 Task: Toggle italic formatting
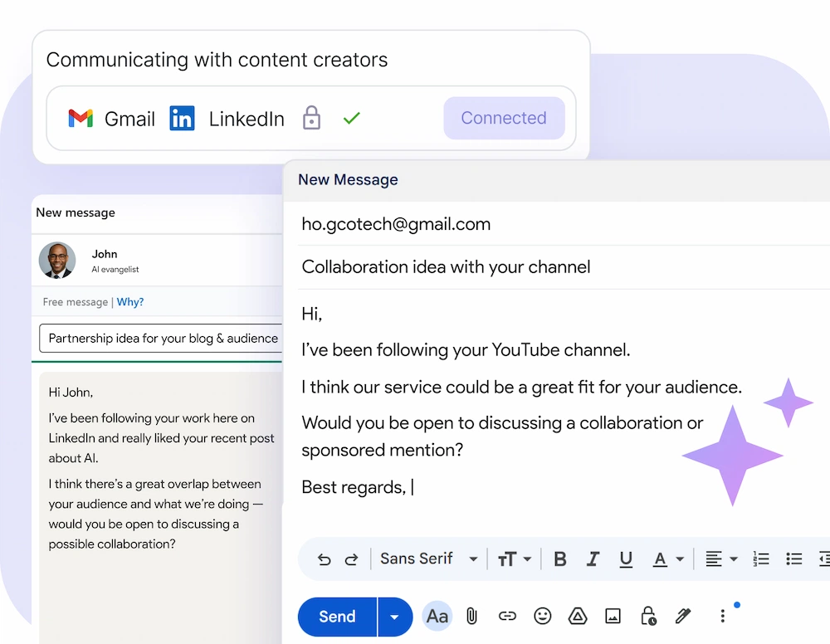click(x=593, y=559)
